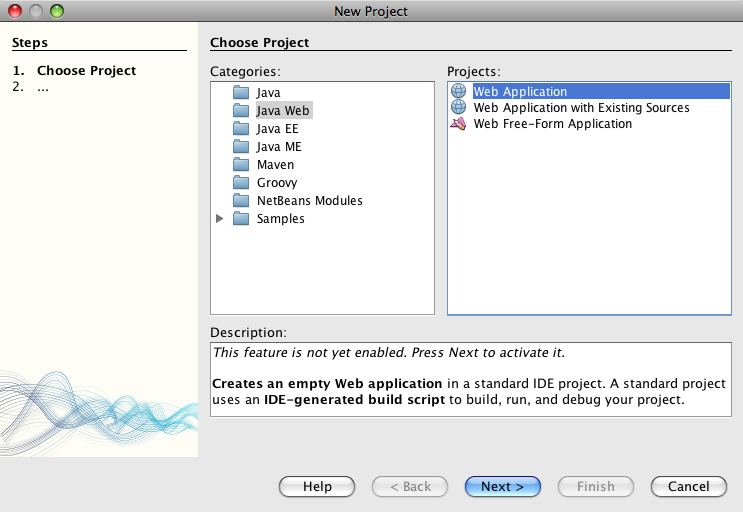
Task: Click the Groovy folder icon
Action: [240, 183]
